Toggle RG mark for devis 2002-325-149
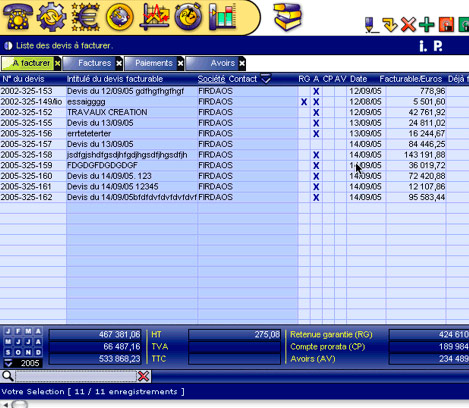Image resolution: width=469 pixels, height=408 pixels. pyautogui.click(x=304, y=102)
